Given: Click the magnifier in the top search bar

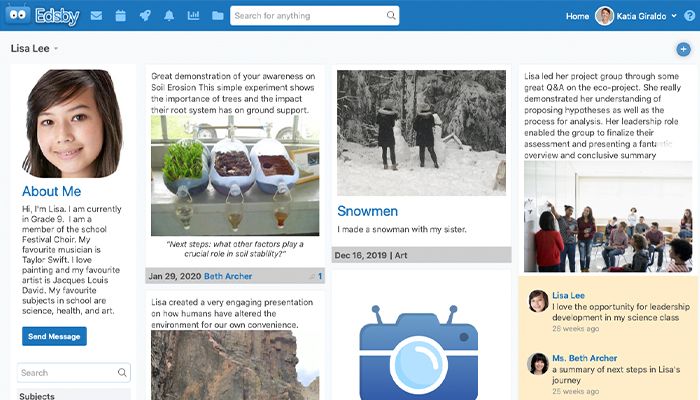Looking at the screenshot, I should click(x=391, y=16).
